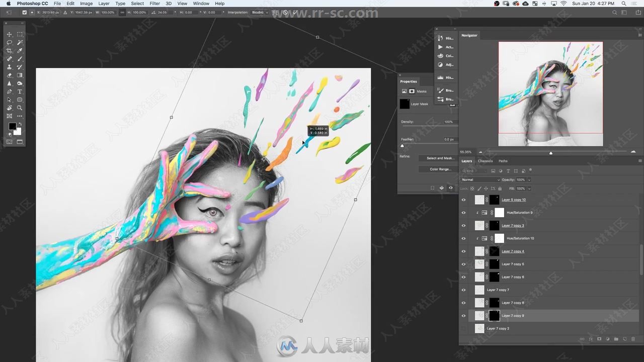644x362 pixels.
Task: Open the Navigator panel options menu
Action: pos(640,35)
